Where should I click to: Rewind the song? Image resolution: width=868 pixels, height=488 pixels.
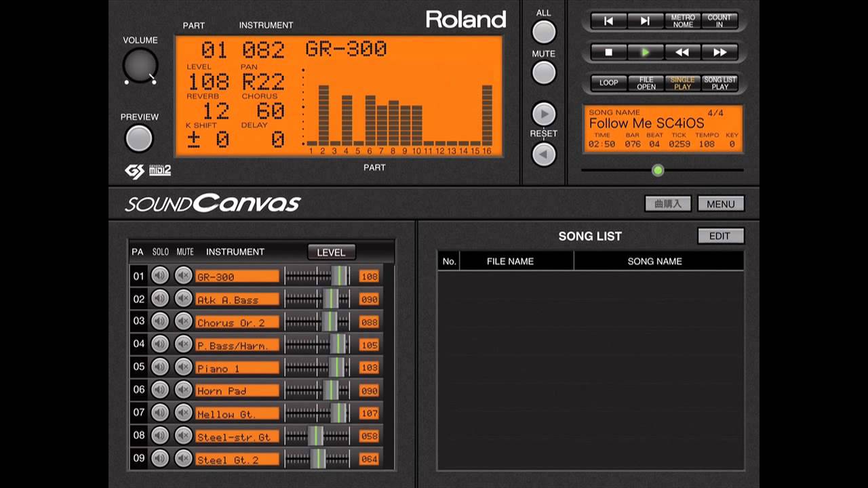[682, 52]
